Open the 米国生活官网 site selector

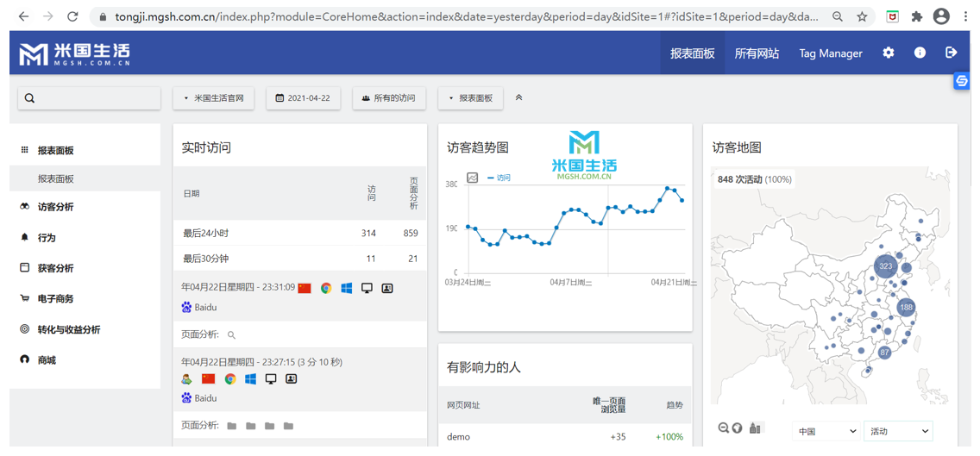214,98
